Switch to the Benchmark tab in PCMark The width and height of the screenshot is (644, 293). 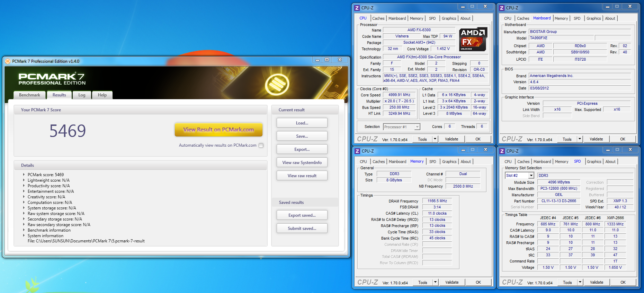pyautogui.click(x=29, y=95)
